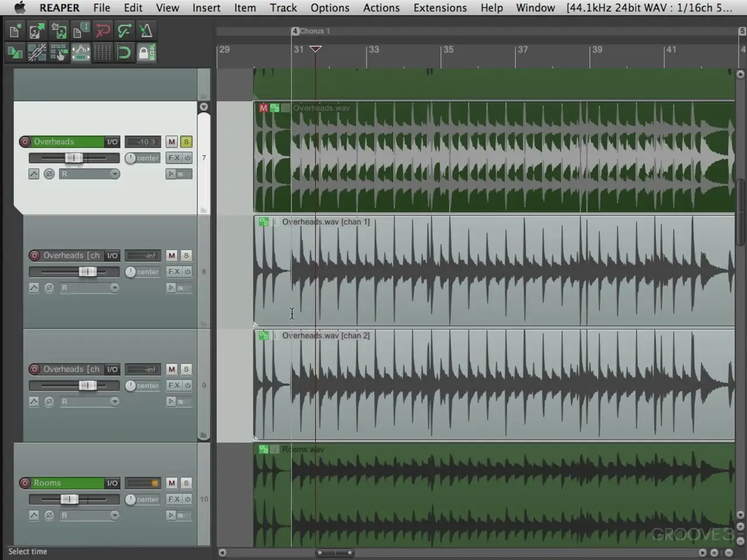Select the Overheads track 7 name label

68,142
